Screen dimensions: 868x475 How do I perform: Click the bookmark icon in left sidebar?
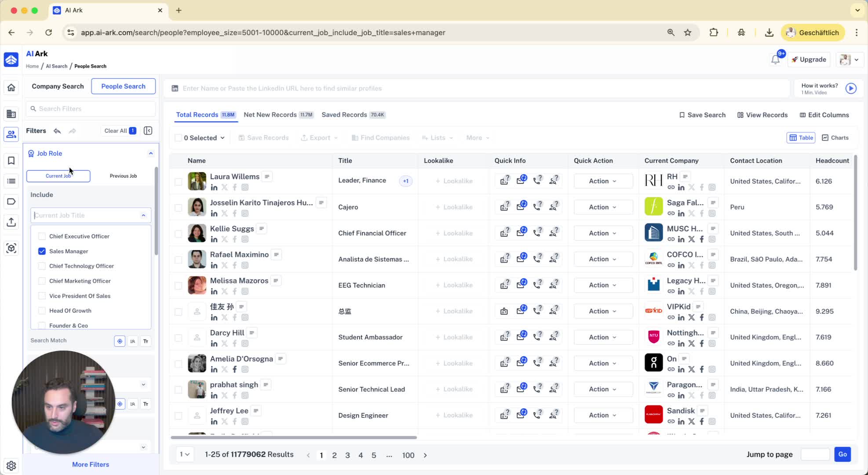point(11,161)
